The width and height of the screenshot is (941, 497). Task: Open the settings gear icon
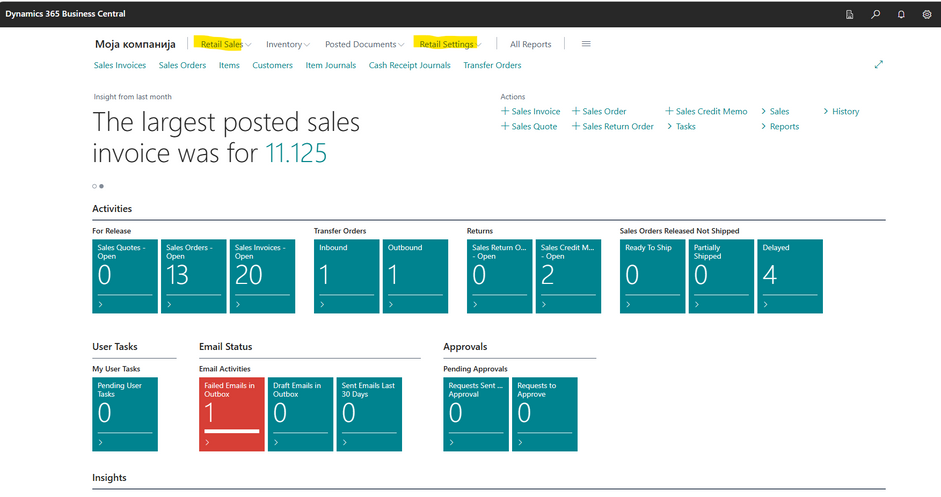926,14
